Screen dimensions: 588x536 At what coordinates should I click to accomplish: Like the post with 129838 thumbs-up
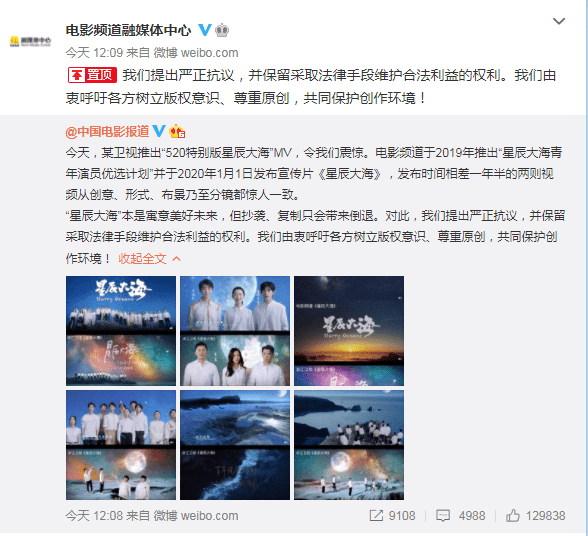click(x=513, y=516)
